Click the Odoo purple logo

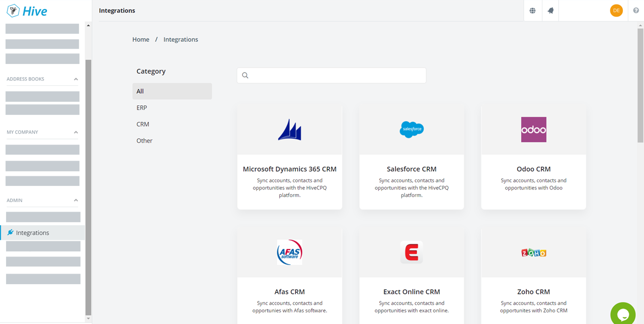533,129
